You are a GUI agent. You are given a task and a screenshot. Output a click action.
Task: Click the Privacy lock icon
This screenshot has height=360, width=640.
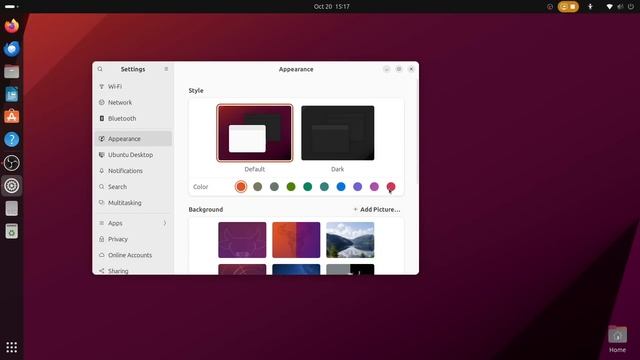102,239
